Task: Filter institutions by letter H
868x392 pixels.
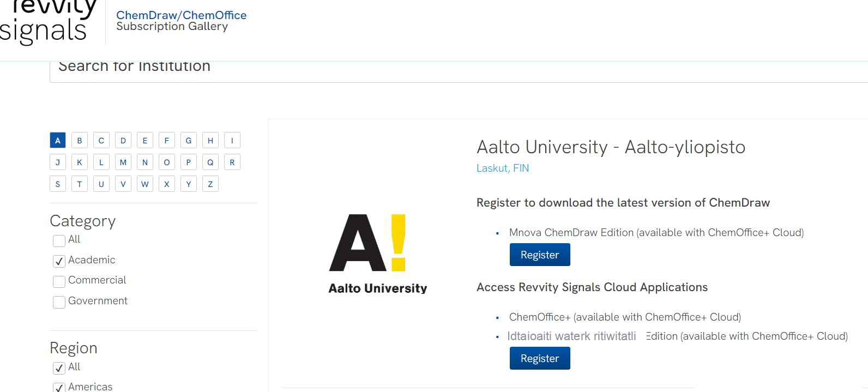Action: (x=210, y=141)
